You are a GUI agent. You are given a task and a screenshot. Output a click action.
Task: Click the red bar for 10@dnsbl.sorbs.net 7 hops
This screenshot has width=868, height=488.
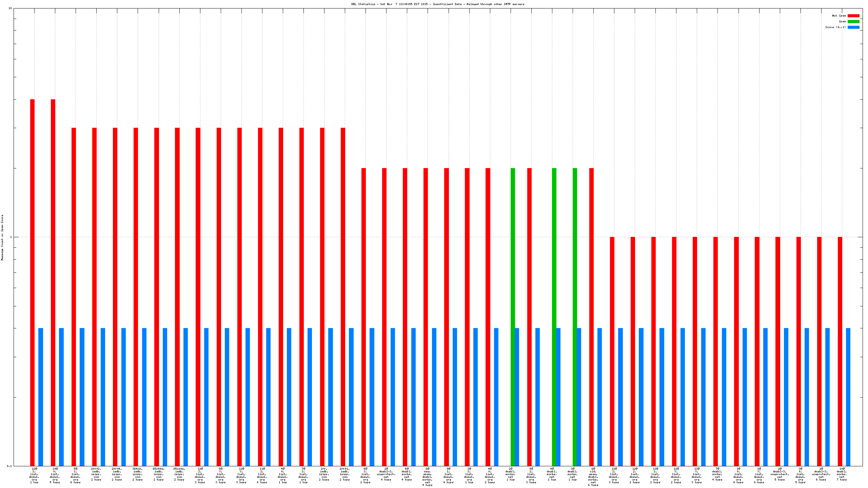[840, 351]
